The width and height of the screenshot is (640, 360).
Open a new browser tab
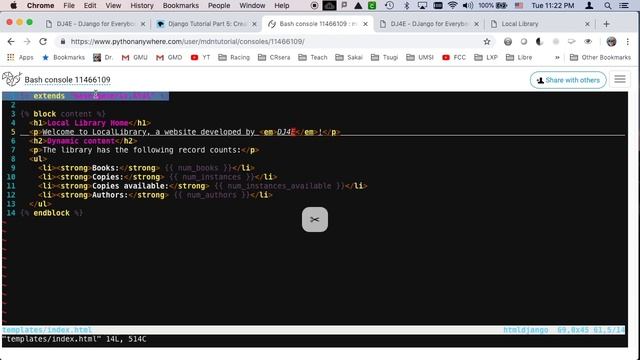click(606, 24)
